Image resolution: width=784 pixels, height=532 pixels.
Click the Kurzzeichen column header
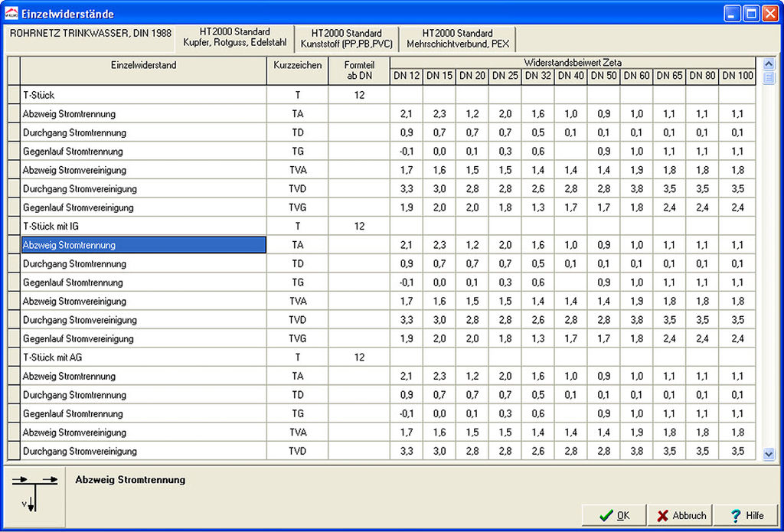click(x=298, y=70)
